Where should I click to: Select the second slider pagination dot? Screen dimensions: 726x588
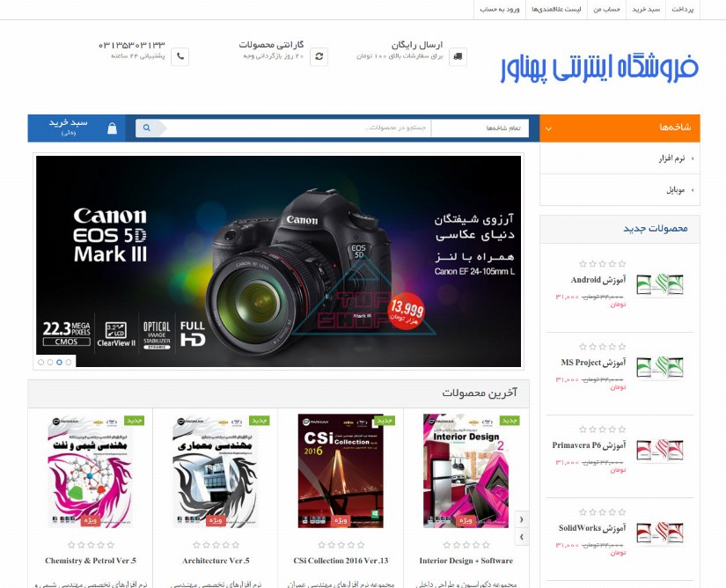pyautogui.click(x=50, y=362)
